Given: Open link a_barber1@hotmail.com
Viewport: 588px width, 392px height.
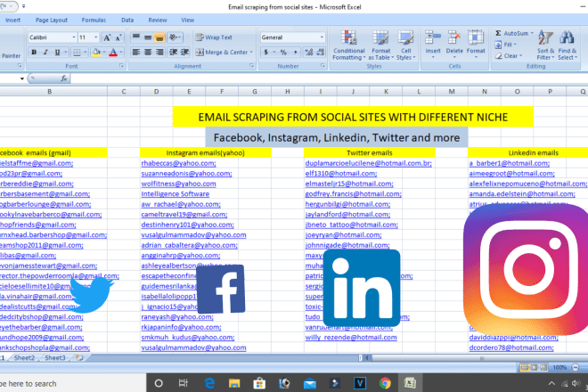Looking at the screenshot, I should click(510, 163).
